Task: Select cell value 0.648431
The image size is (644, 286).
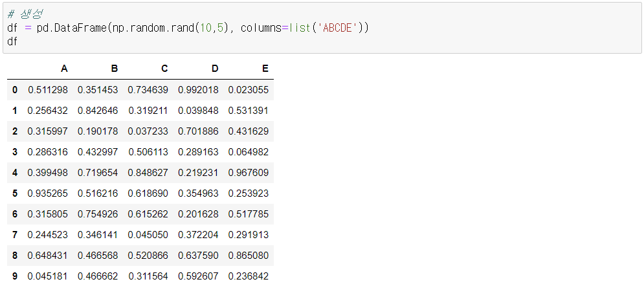Action: click(x=48, y=256)
